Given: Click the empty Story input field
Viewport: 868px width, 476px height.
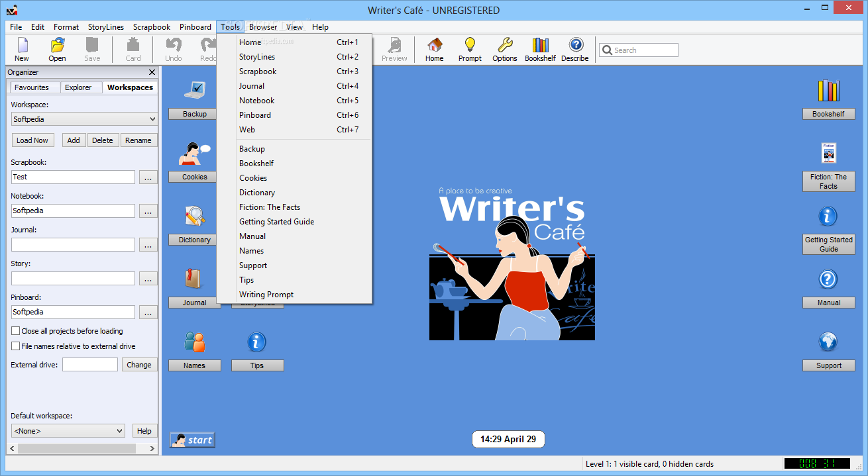Looking at the screenshot, I should pos(73,279).
